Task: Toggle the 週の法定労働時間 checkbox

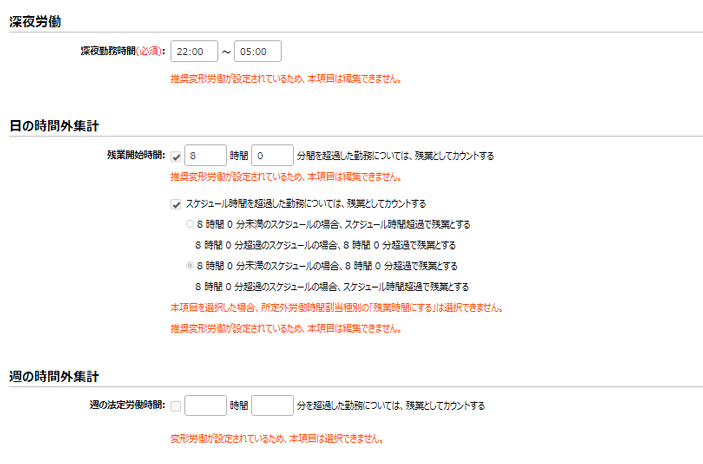Action: [176, 406]
